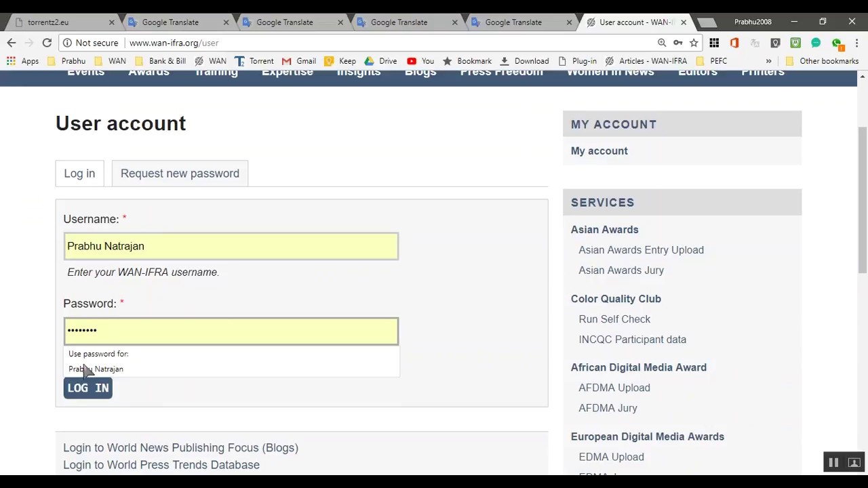Screen dimensions: 868x488
Task: Click the saved password key icon
Action: pyautogui.click(x=677, y=43)
